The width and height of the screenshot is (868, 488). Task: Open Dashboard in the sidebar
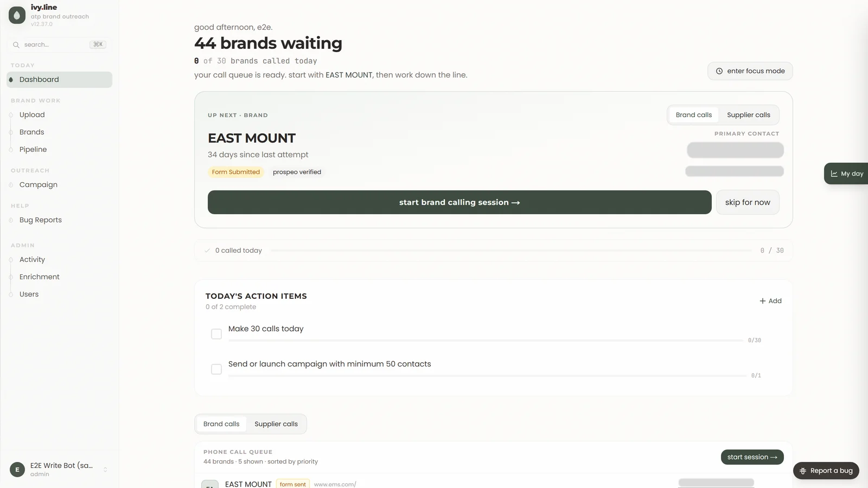pos(60,80)
